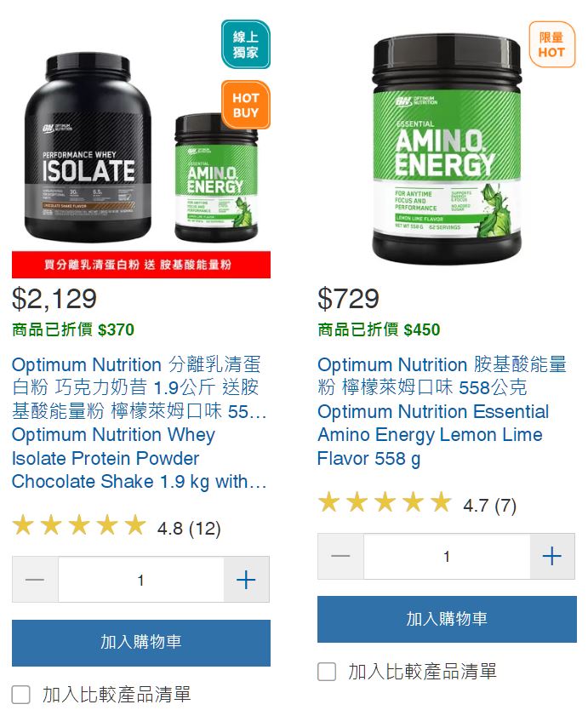The height and width of the screenshot is (710, 588).
Task: Add the $729 Amino Energy to cart
Action: [x=447, y=619]
